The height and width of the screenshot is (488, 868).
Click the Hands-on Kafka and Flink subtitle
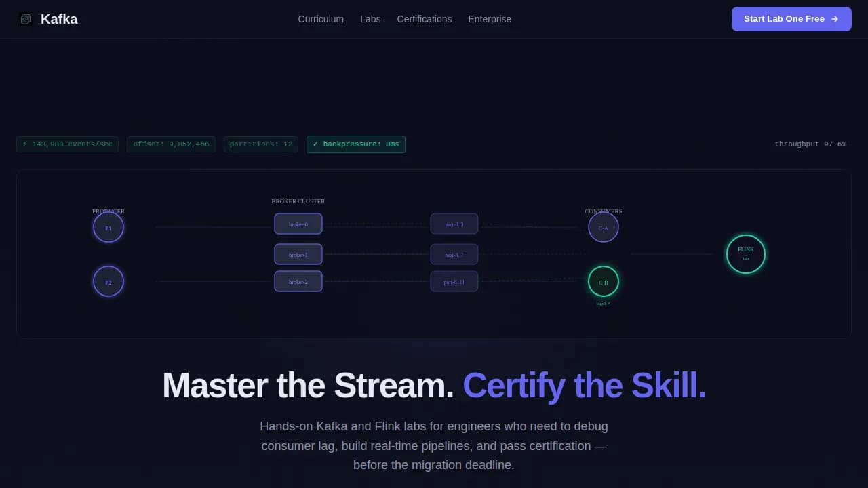point(434,446)
